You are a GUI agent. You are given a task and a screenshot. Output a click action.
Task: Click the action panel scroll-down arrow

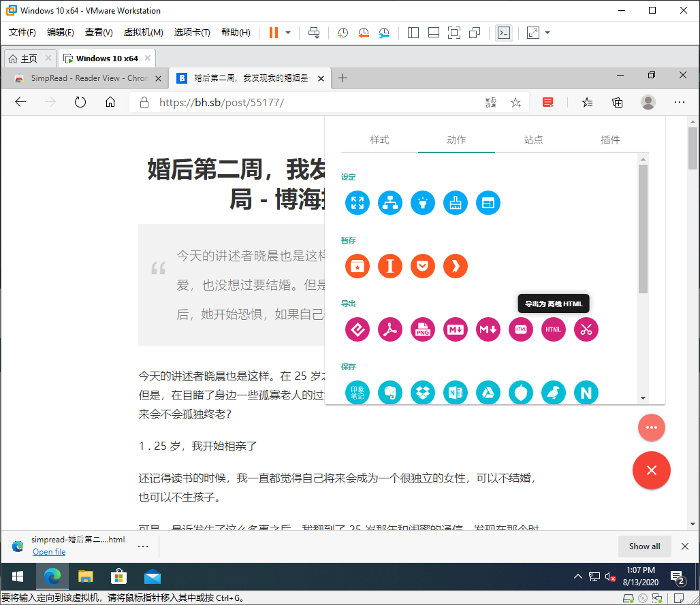tap(643, 398)
